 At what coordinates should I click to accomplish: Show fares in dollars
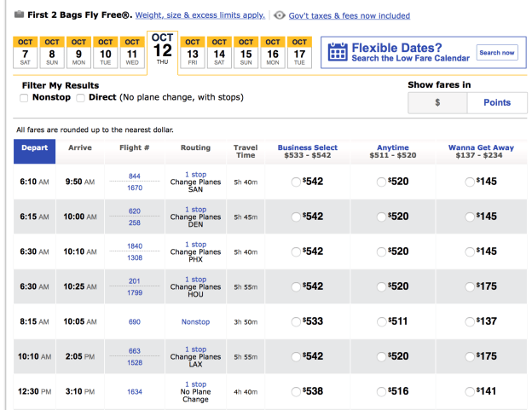(x=437, y=102)
